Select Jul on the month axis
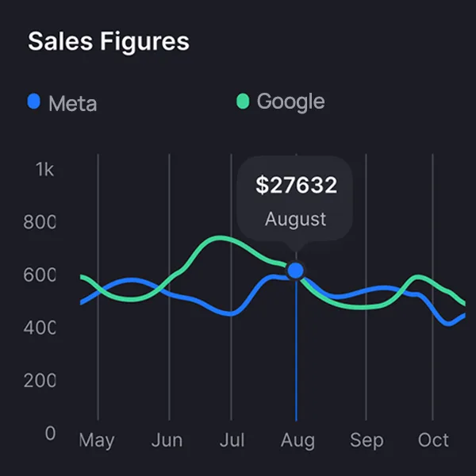 [231, 440]
